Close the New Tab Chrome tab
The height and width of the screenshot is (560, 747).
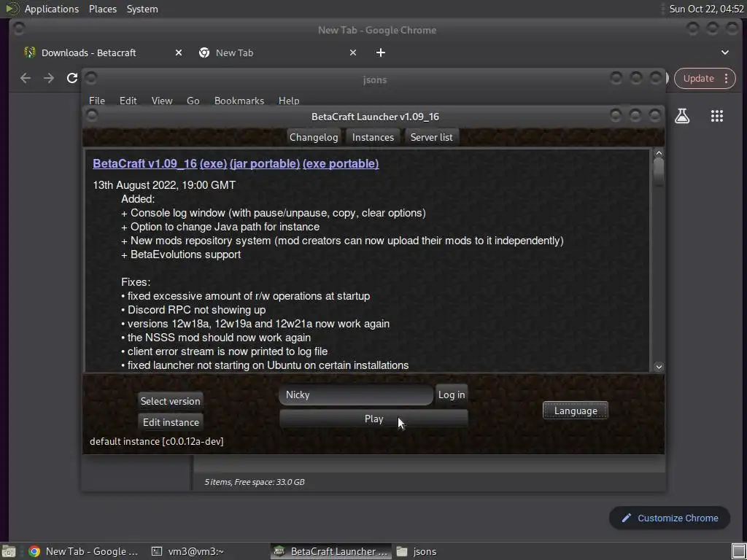[x=353, y=52]
